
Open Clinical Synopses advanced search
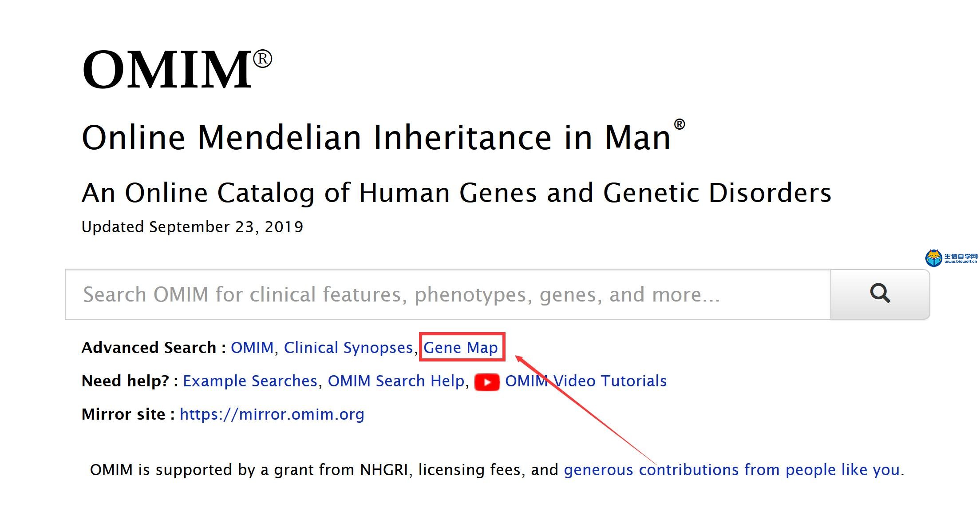pyautogui.click(x=348, y=348)
